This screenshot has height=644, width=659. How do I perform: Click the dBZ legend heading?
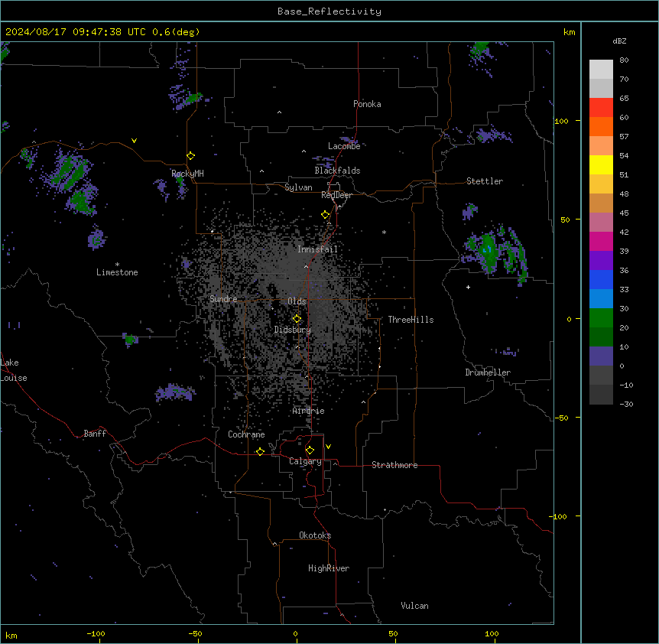619,41
